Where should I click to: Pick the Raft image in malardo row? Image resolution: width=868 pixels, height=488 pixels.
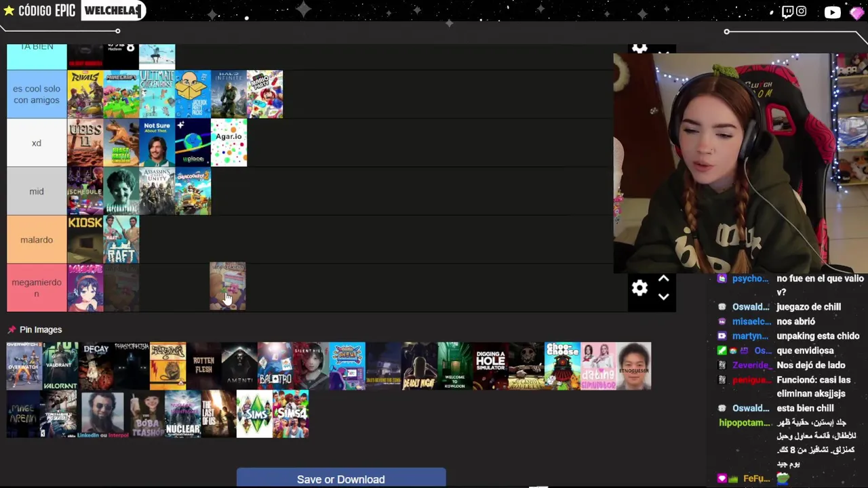121,240
